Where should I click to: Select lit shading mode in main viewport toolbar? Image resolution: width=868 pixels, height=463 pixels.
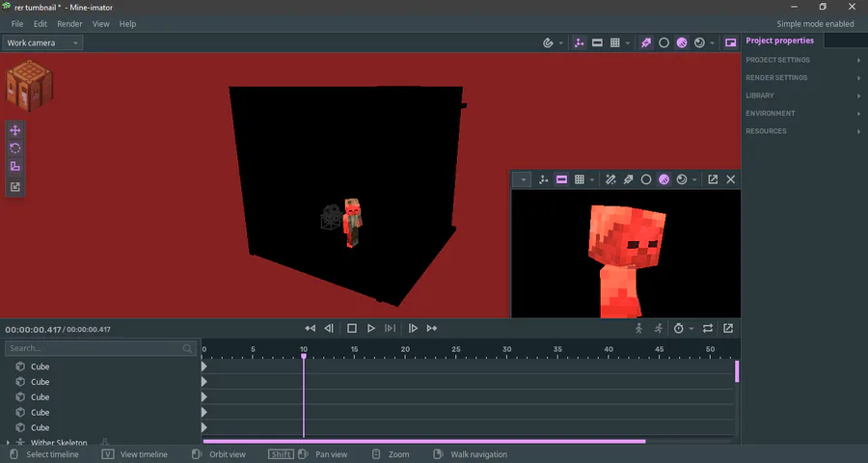click(682, 42)
